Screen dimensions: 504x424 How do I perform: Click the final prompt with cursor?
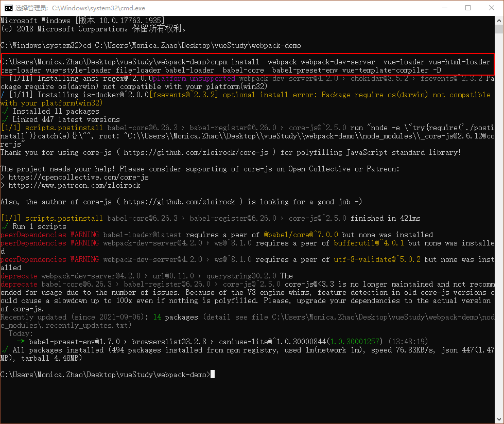click(x=108, y=375)
